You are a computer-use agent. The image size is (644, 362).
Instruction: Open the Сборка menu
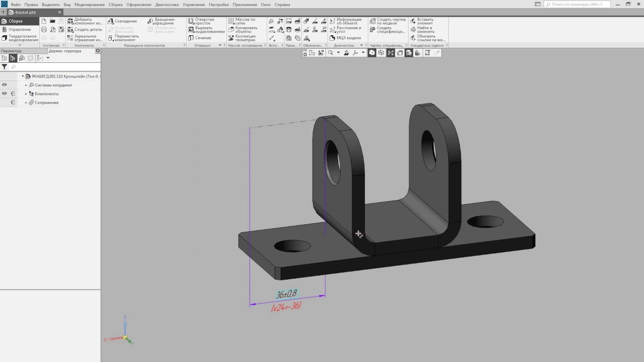pos(115,5)
